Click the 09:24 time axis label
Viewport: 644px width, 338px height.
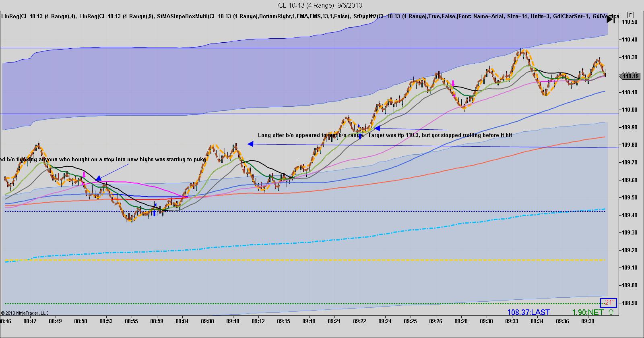pos(385,321)
